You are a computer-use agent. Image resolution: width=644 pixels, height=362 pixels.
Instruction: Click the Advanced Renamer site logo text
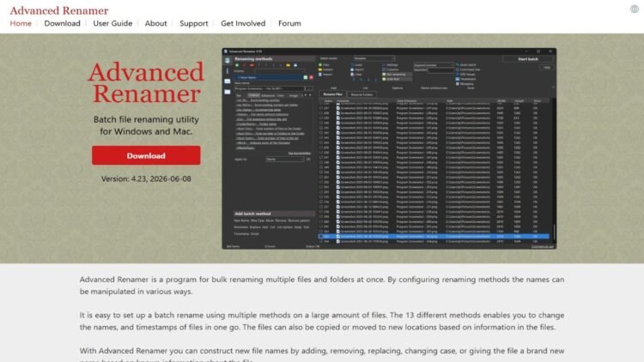point(59,10)
